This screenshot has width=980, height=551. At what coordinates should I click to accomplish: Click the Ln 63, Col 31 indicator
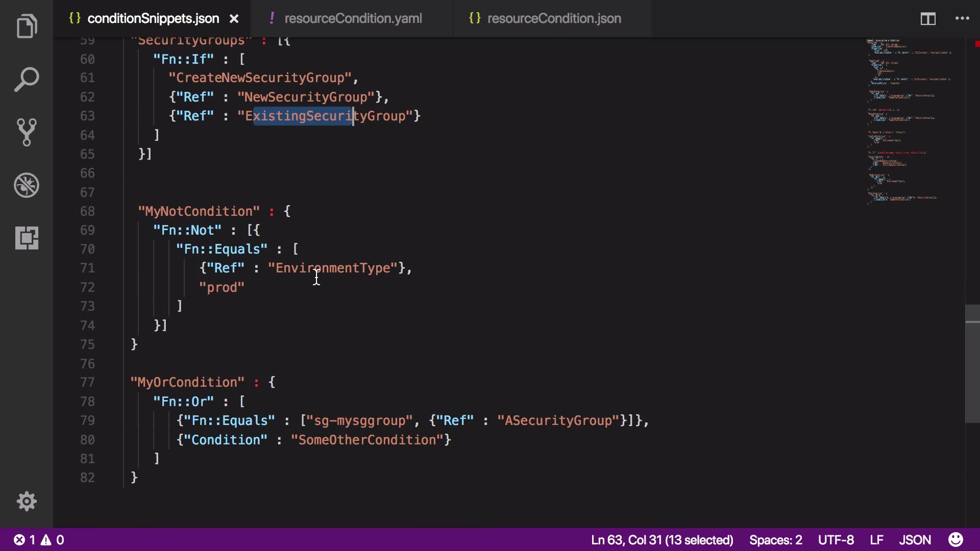click(661, 540)
